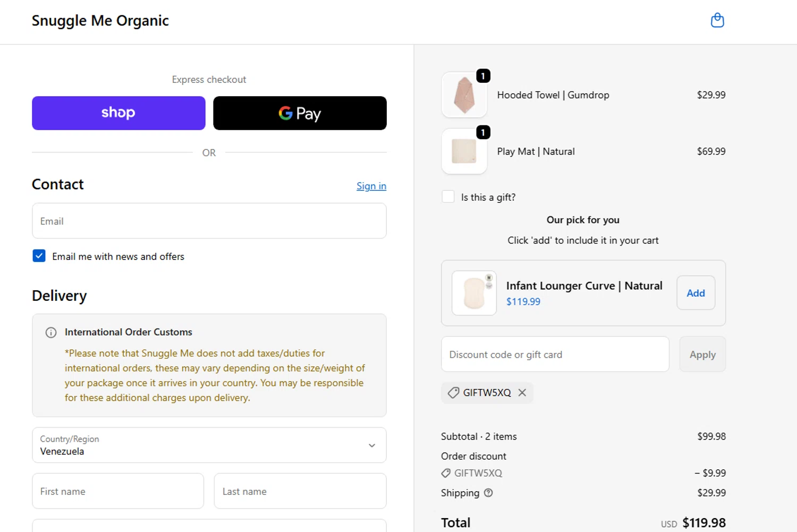
Task: Click the $29.99 Hooded Towel price
Action: pos(711,95)
